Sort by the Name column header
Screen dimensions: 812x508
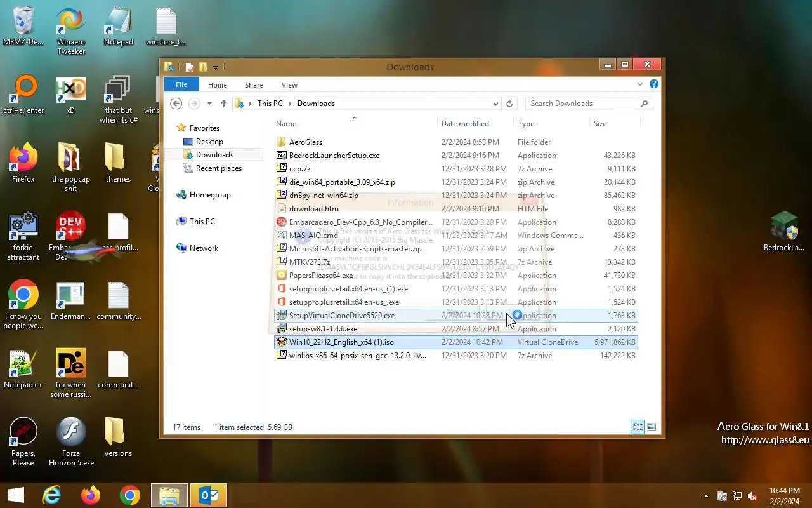tap(286, 124)
